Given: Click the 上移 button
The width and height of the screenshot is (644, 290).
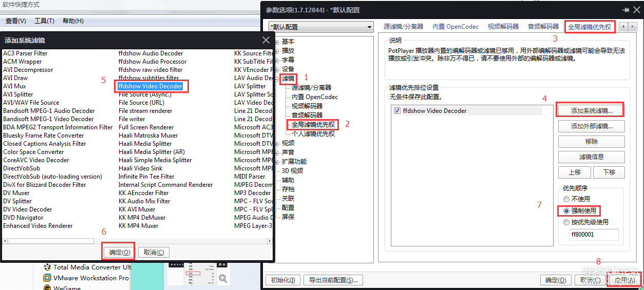Looking at the screenshot, I should tap(575, 172).
